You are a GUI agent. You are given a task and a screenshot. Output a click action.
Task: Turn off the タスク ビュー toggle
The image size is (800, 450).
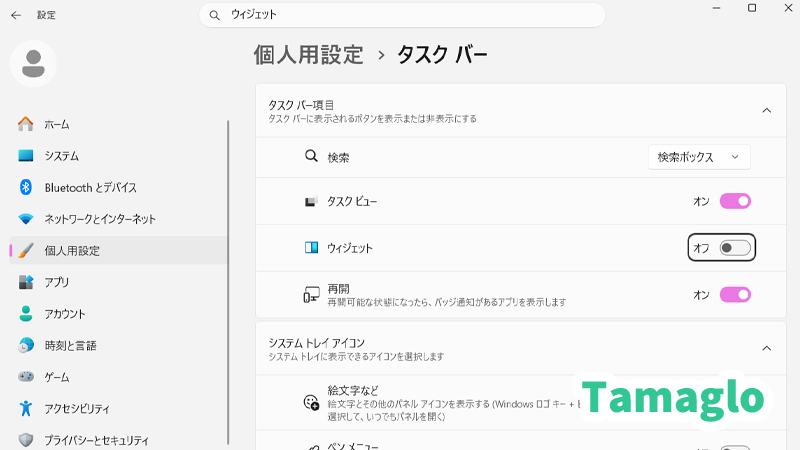coord(735,201)
